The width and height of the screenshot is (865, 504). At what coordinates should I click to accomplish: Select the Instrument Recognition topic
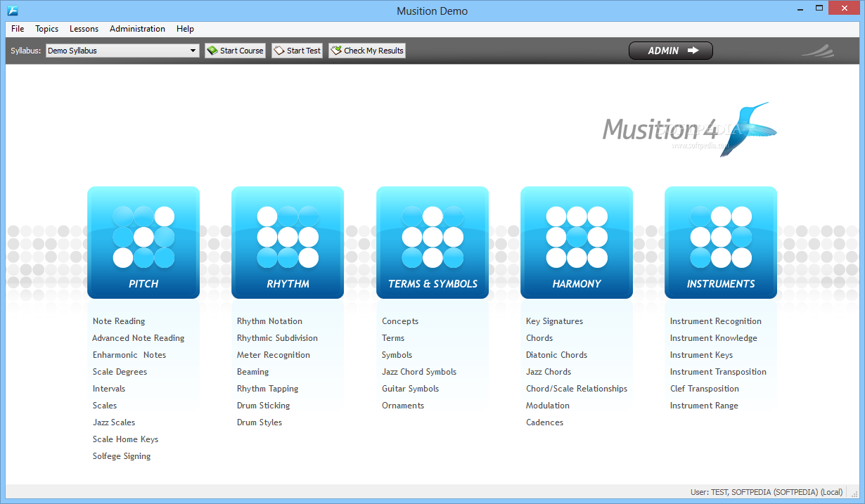(716, 321)
